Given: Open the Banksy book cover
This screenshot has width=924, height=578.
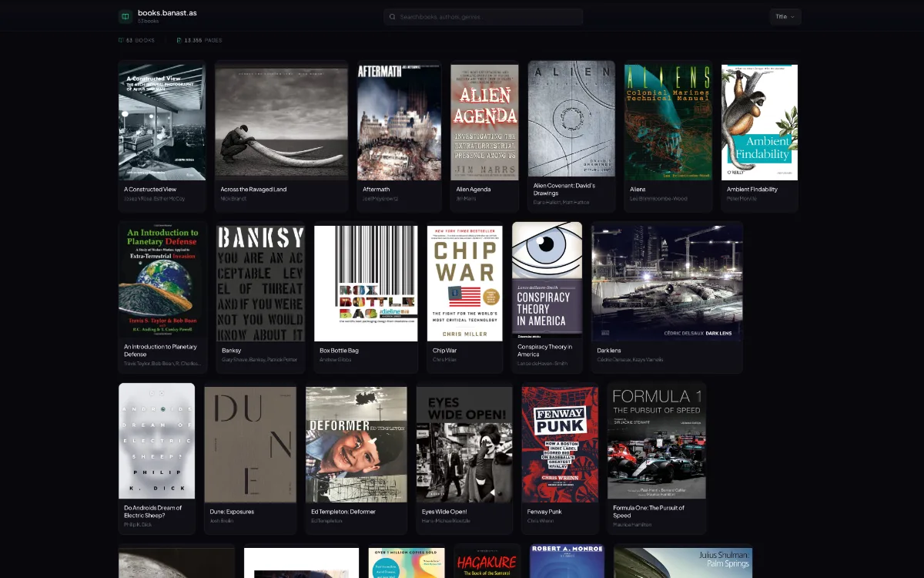Looking at the screenshot, I should pos(260,283).
